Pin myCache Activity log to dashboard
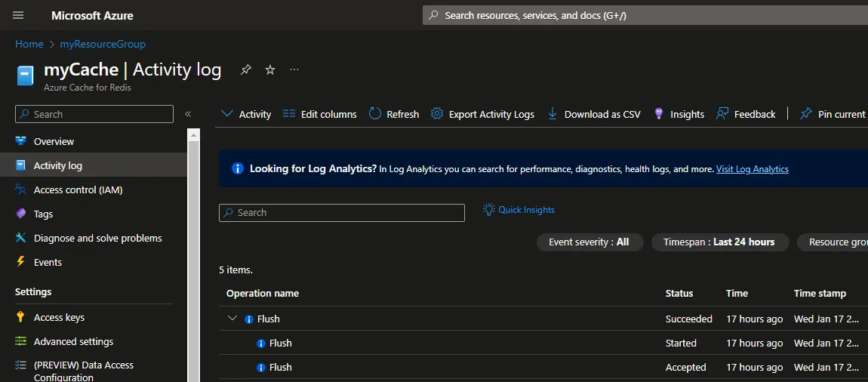Image resolution: width=868 pixels, height=382 pixels. pyautogui.click(x=245, y=69)
